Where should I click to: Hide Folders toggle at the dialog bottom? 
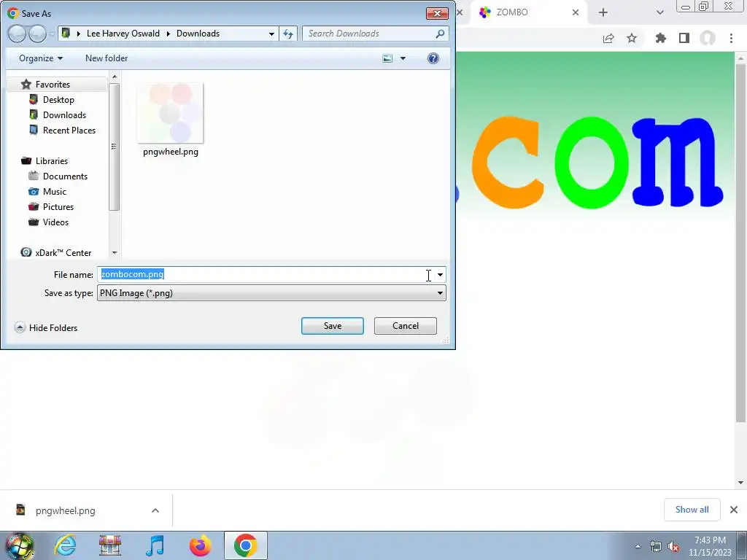point(46,327)
